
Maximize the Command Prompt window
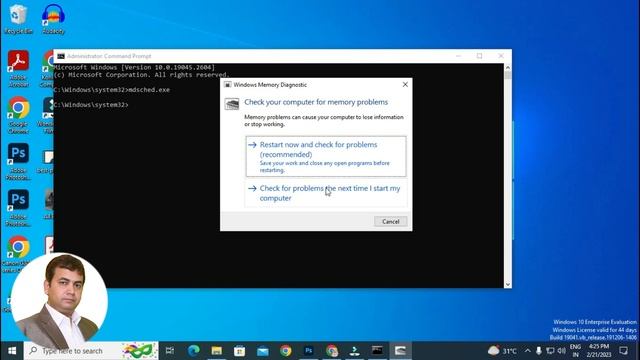coord(479,56)
